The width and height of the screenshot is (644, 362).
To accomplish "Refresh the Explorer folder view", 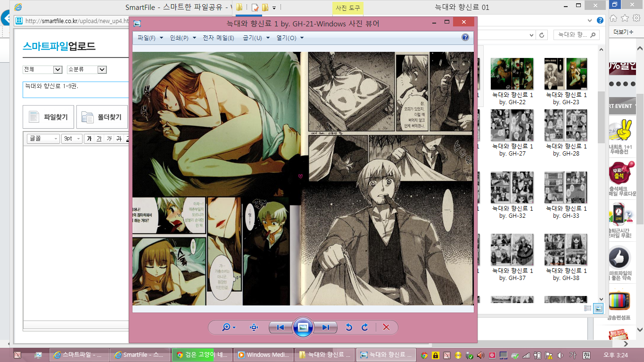I will click(542, 35).
